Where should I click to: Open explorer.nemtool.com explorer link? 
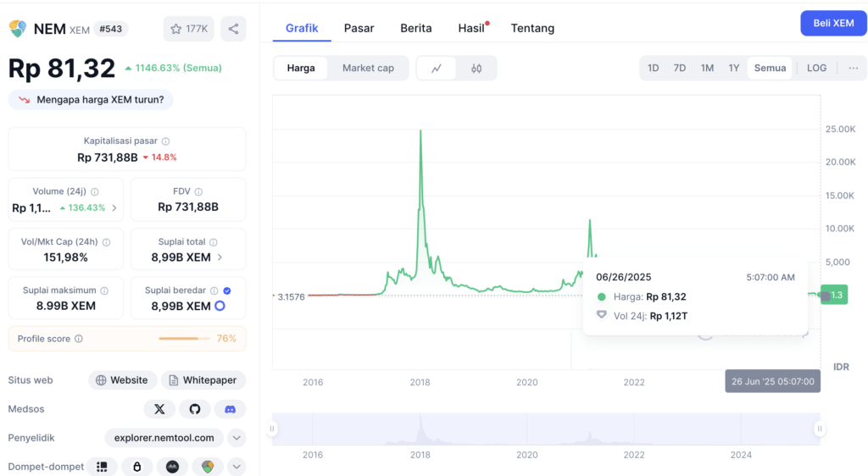[164, 438]
